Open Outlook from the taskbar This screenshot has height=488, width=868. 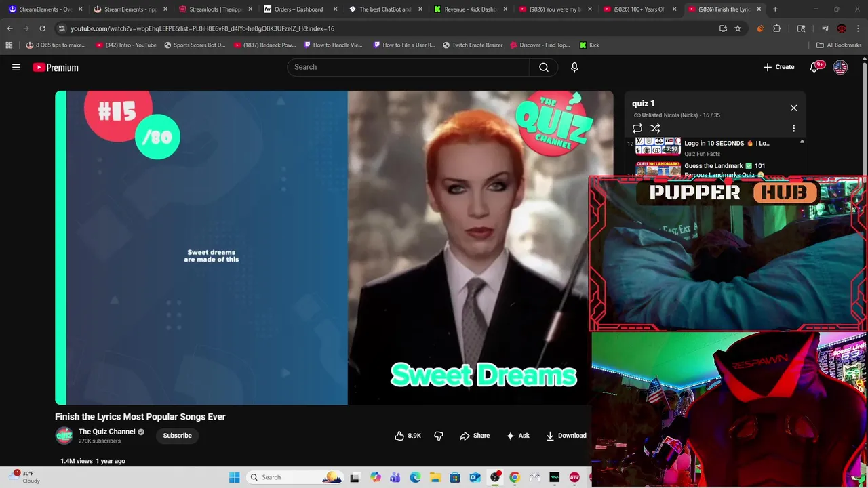point(475,477)
